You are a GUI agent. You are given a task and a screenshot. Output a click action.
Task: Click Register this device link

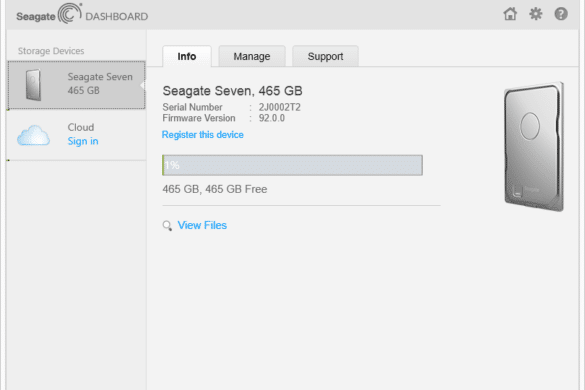(203, 135)
